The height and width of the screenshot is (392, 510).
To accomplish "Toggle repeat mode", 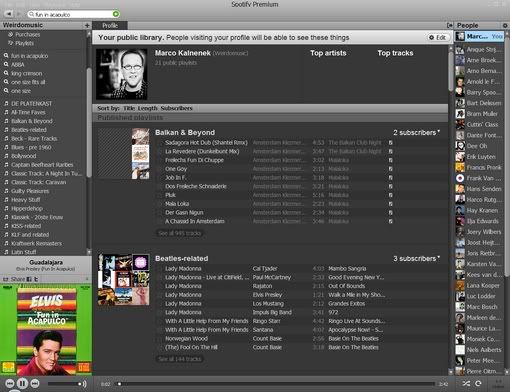I will (x=478, y=384).
